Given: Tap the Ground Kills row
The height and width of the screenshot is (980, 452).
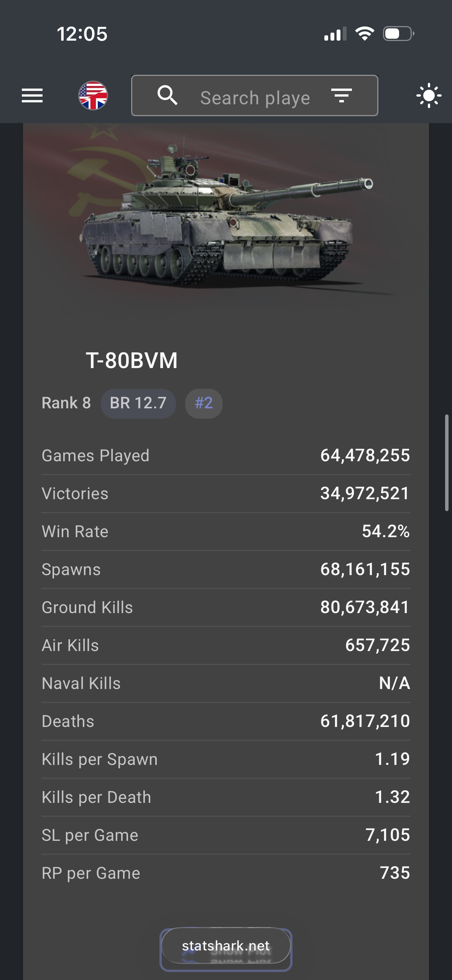Looking at the screenshot, I should [x=226, y=607].
